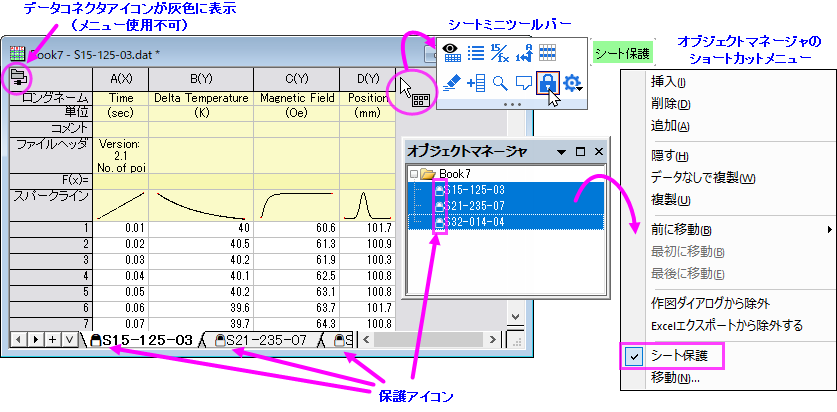Click the eraser clear icon in mini toolbar
The height and width of the screenshot is (412, 837).
coord(452,83)
